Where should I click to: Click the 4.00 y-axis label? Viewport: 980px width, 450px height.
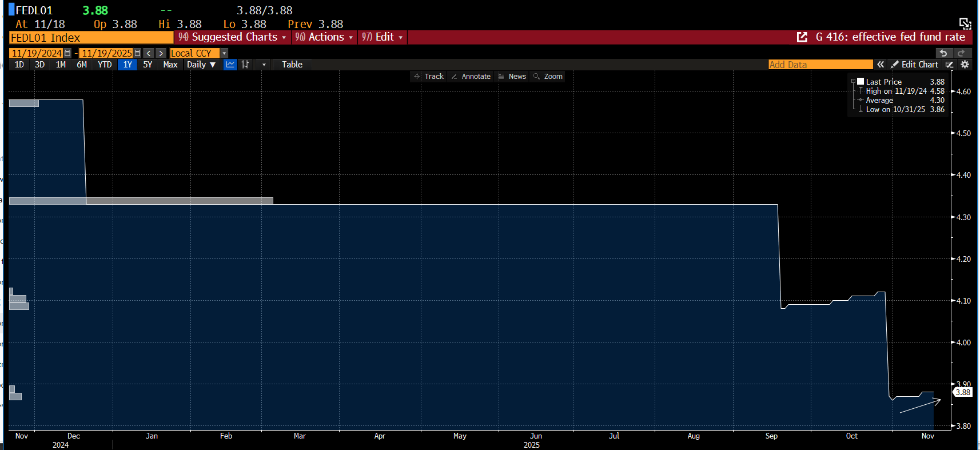coord(963,343)
